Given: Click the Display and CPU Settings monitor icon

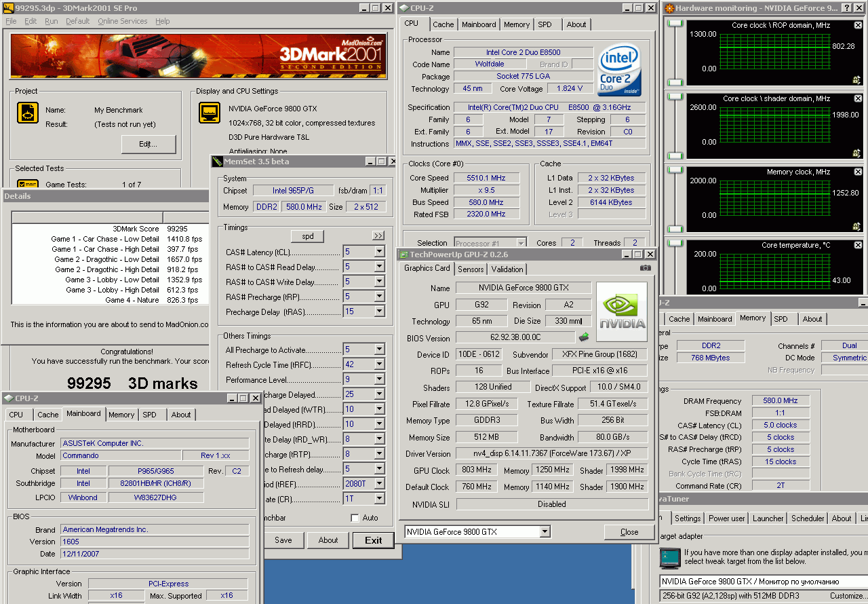Looking at the screenshot, I should point(210,113).
